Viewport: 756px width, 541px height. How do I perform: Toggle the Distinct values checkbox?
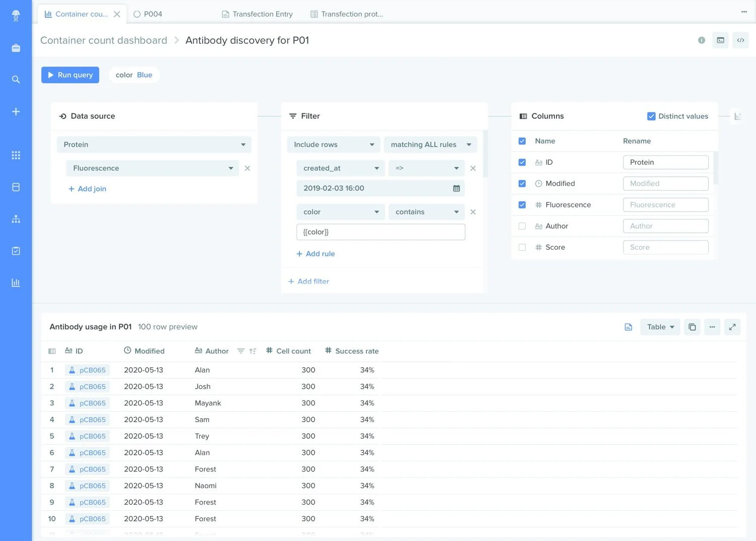point(651,116)
